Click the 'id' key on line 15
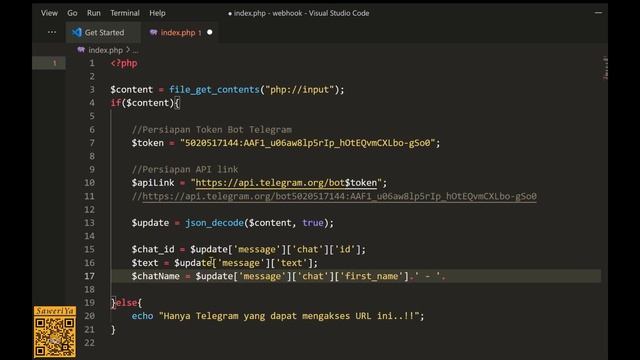This screenshot has width=640, height=360. click(345, 249)
